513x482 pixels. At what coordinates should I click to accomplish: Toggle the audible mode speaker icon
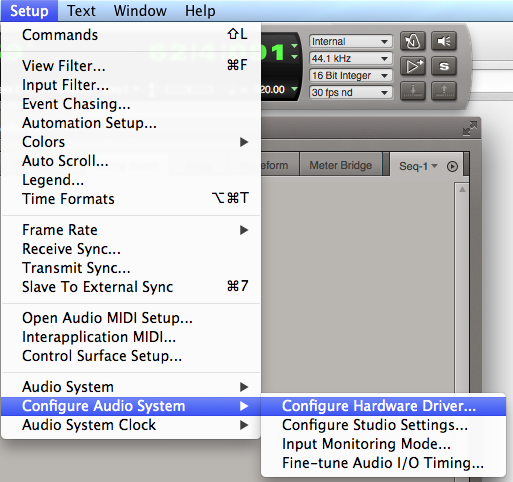click(x=444, y=41)
